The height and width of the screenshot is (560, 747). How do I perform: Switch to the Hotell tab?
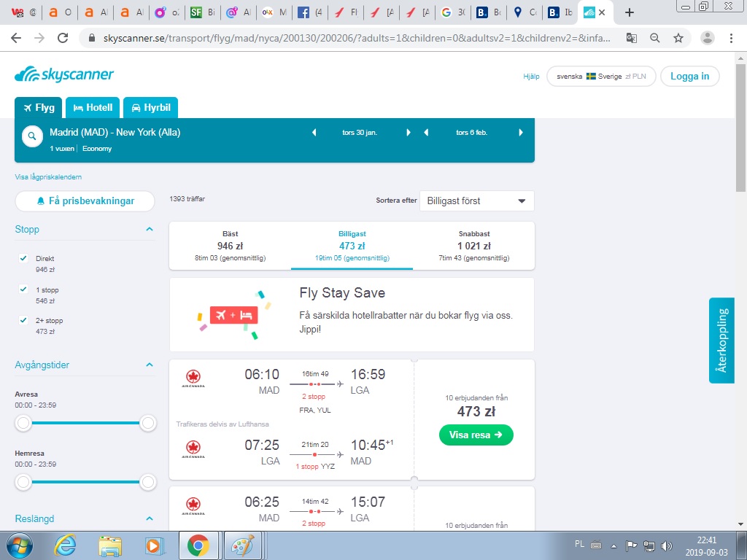pyautogui.click(x=93, y=108)
